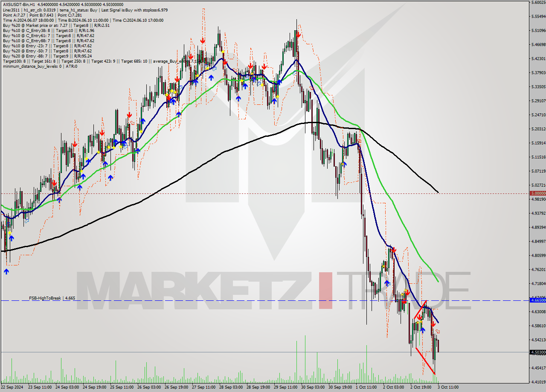This screenshot has width=546, height=392.
Task: Select the '2 Oct 19:00' time axis label
Action: pos(421,387)
